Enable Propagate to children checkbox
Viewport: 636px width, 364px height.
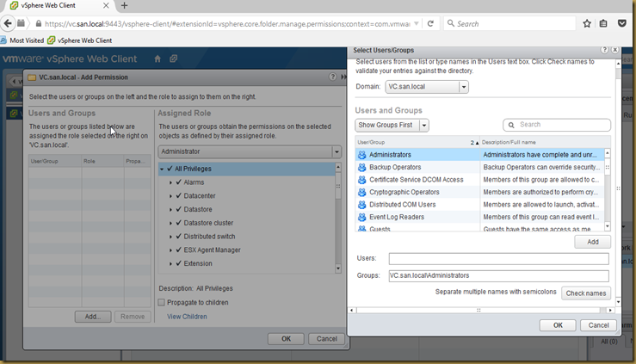coord(162,302)
